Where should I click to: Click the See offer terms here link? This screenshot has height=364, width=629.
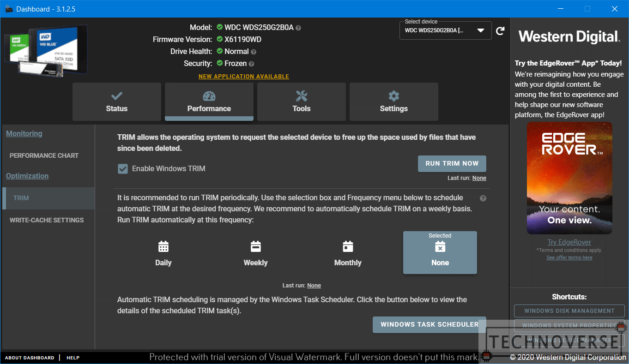569,257
